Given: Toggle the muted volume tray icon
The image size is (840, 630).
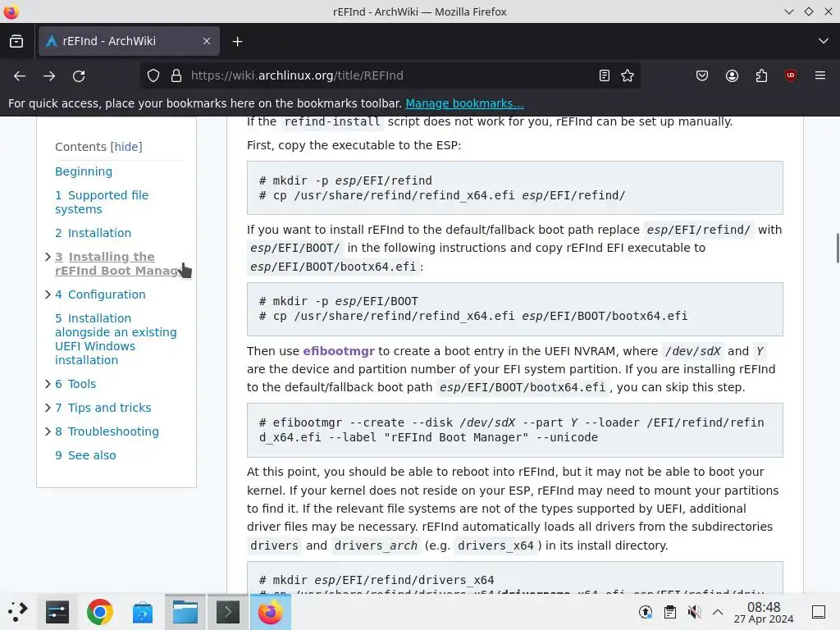Looking at the screenshot, I should pos(694,612).
